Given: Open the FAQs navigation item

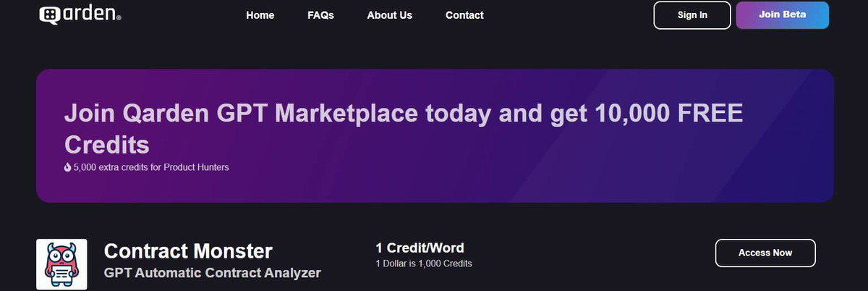Looking at the screenshot, I should (320, 15).
